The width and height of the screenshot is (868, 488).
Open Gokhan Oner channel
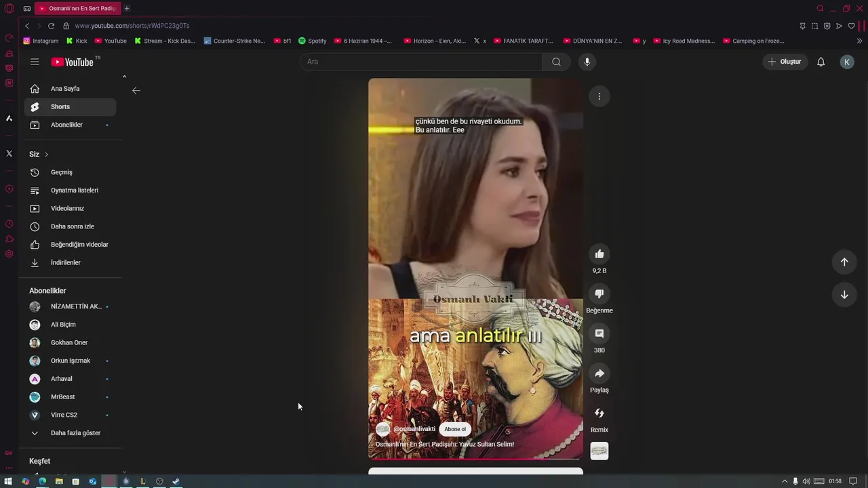70,343
